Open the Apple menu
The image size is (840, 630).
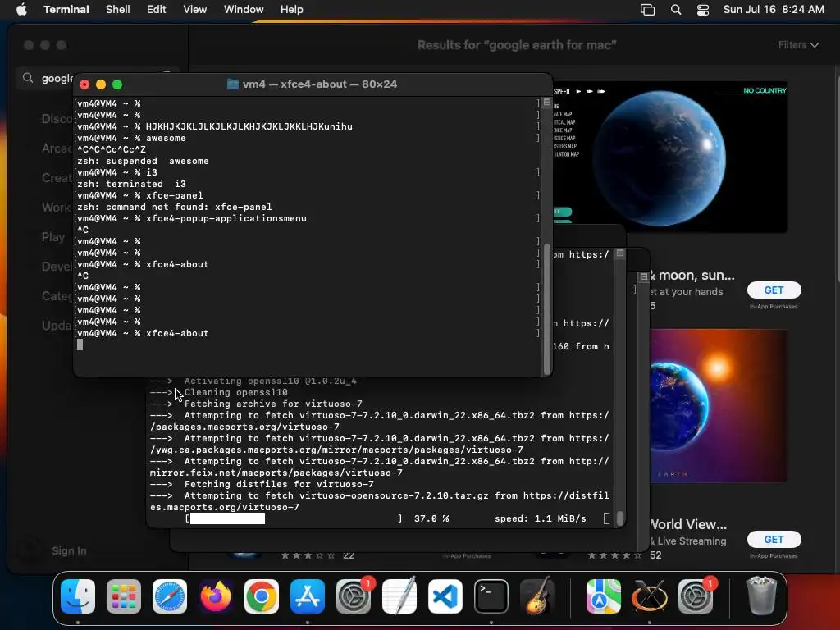point(21,10)
